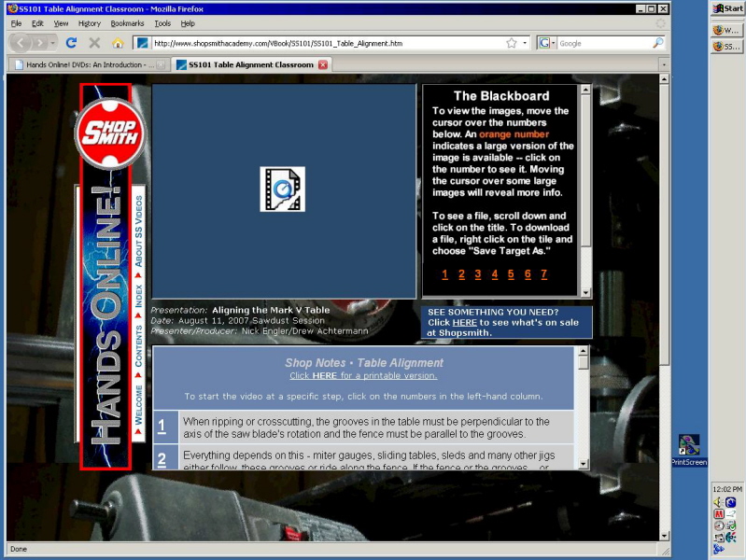Click in the Google search box
The height and width of the screenshot is (560, 746).
[604, 43]
